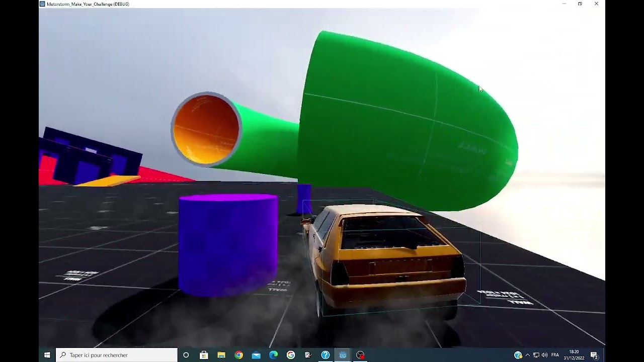Click the orange opening of green tube
Image resolution: width=644 pixels, height=362 pixels.
206,129
